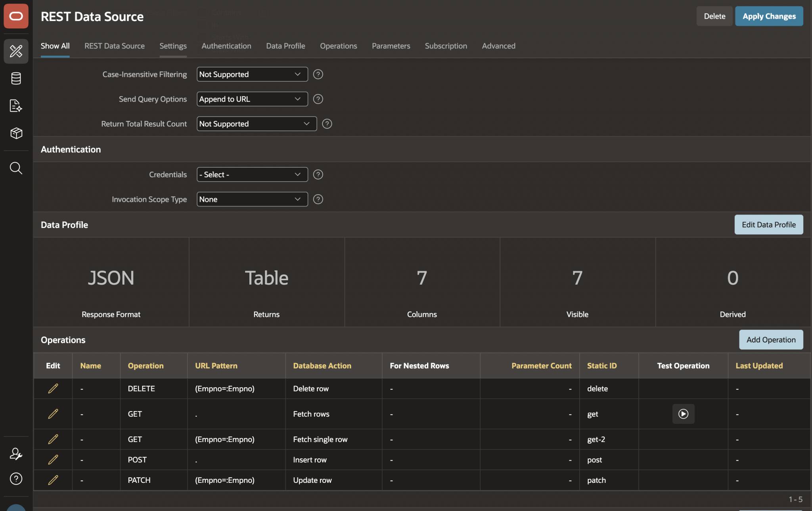Sort by the Operation column header
Image resolution: width=812 pixels, height=511 pixels.
[x=146, y=366]
